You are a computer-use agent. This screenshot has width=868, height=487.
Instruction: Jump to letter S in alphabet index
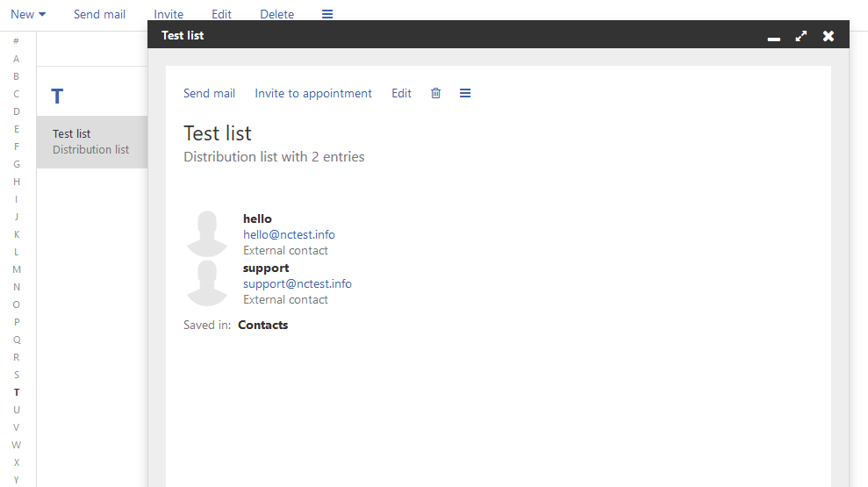point(17,375)
